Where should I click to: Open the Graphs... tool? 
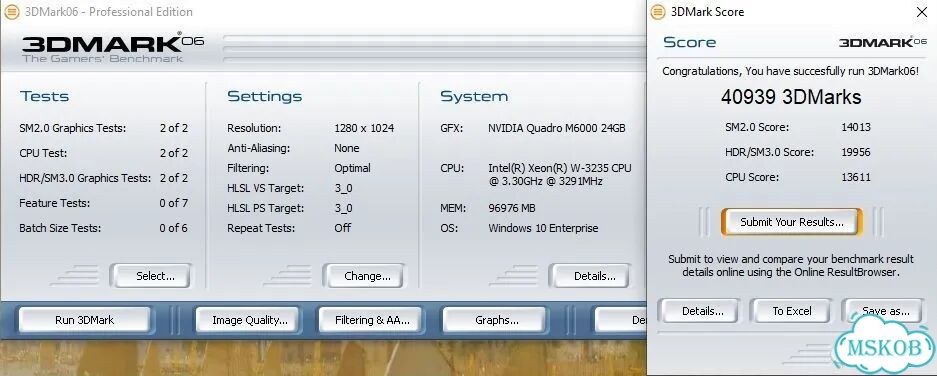[x=495, y=320]
